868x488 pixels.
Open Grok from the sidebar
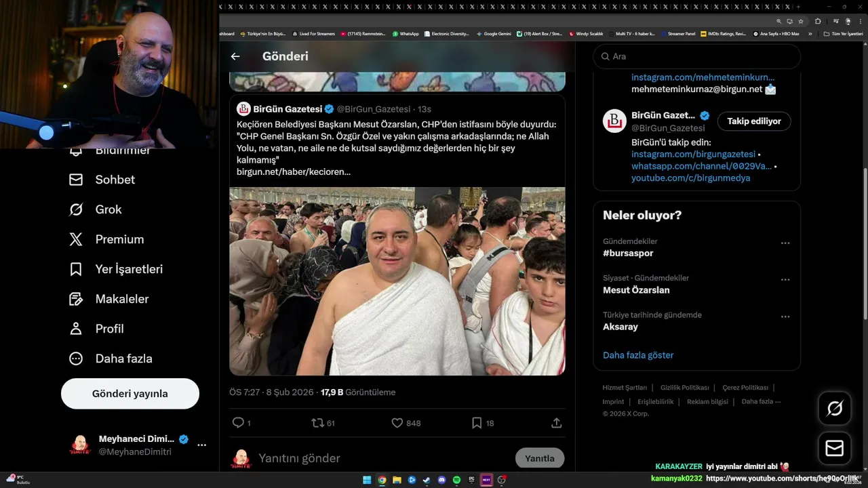click(95, 209)
